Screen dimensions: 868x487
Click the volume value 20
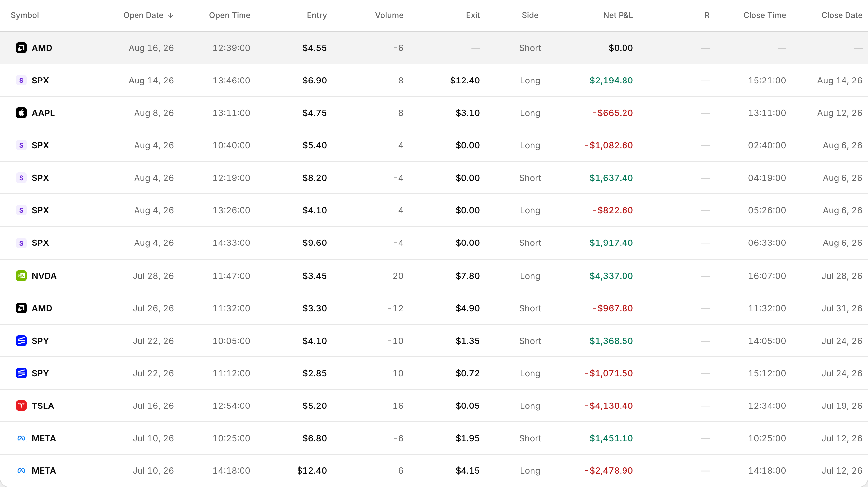pos(398,276)
